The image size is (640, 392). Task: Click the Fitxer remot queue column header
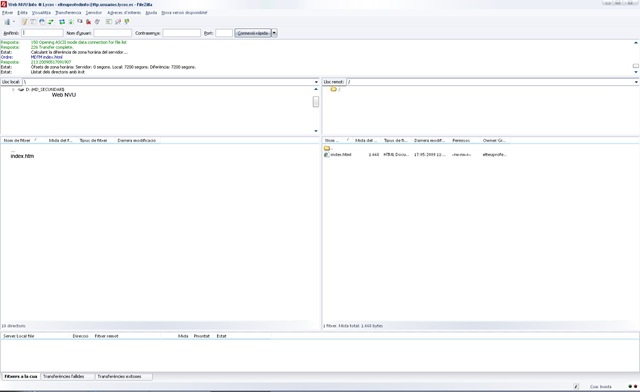pos(107,336)
